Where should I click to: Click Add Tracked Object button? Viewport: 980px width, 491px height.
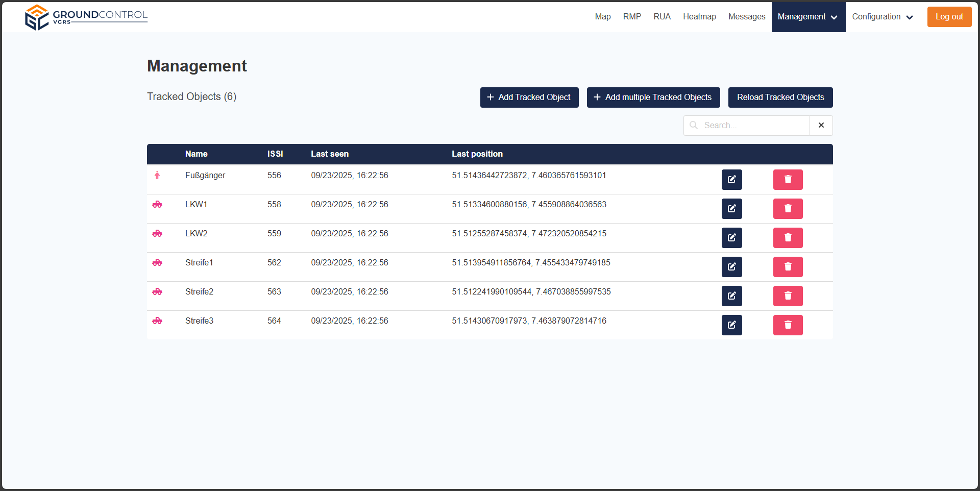point(529,97)
